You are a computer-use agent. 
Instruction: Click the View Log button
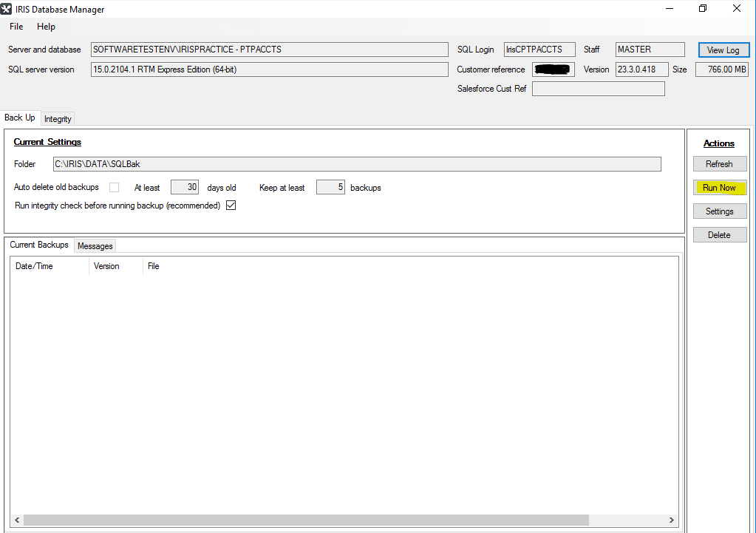coord(723,50)
